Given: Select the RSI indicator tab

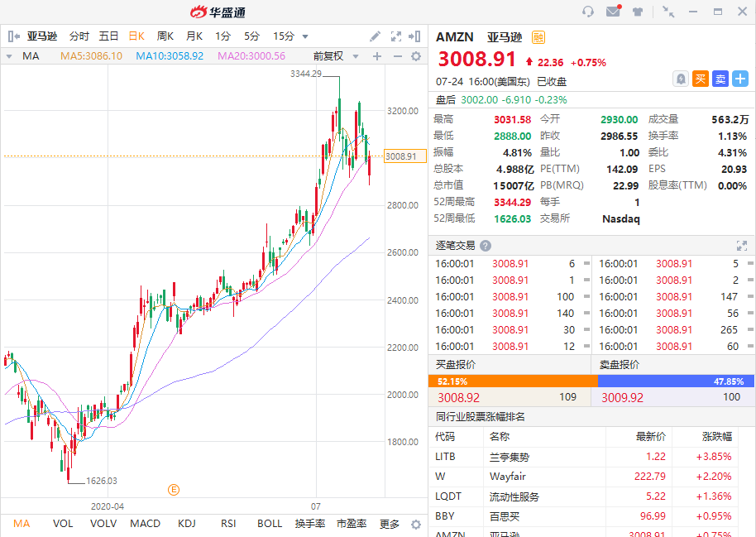Looking at the screenshot, I should [228, 524].
